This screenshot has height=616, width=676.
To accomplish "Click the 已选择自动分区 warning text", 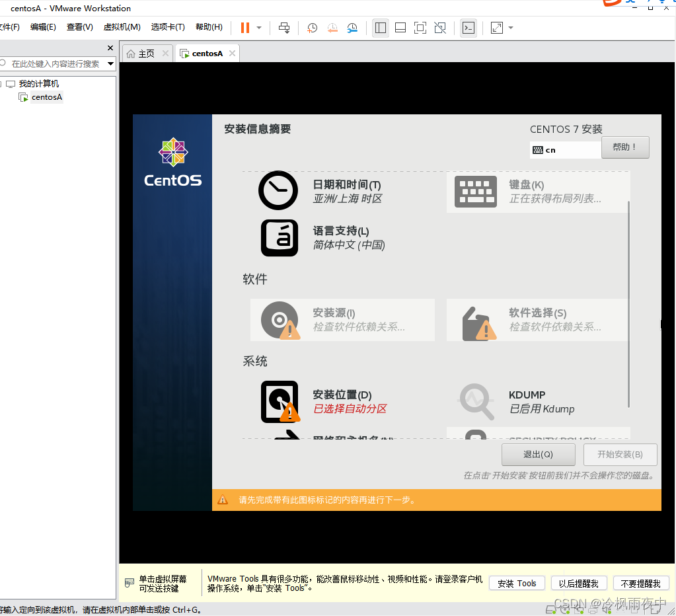I will 350,408.
